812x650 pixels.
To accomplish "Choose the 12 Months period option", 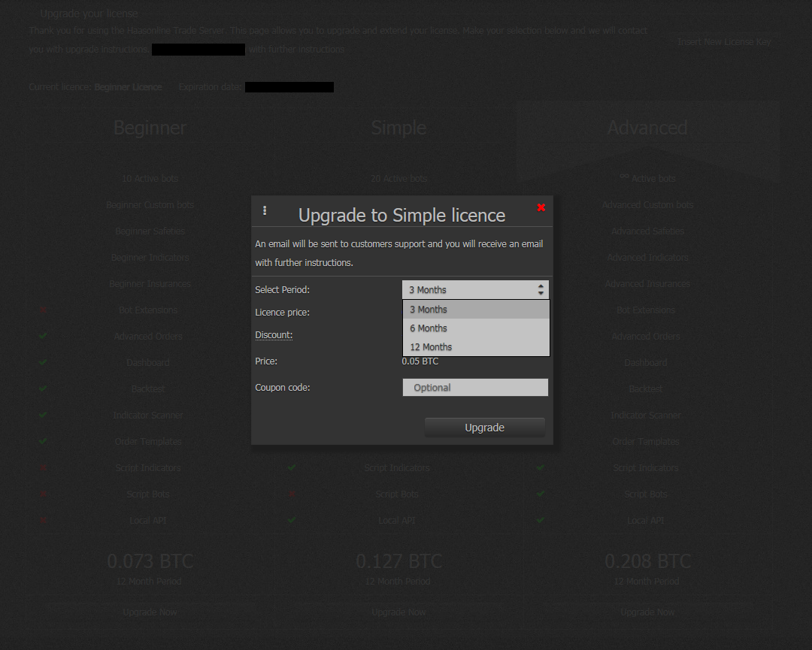I will [476, 346].
